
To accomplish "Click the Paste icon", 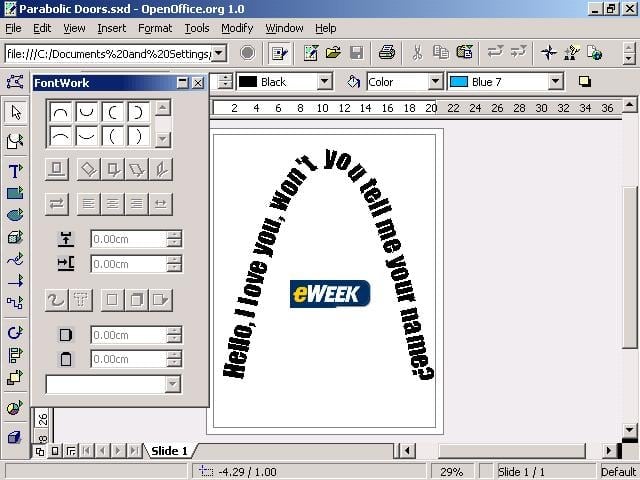I will 464,53.
